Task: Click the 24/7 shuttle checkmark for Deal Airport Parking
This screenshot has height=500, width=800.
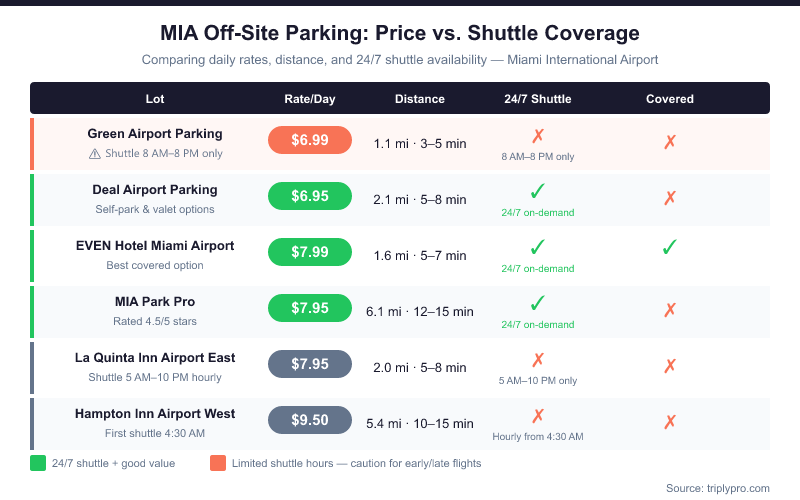Action: click(x=538, y=191)
